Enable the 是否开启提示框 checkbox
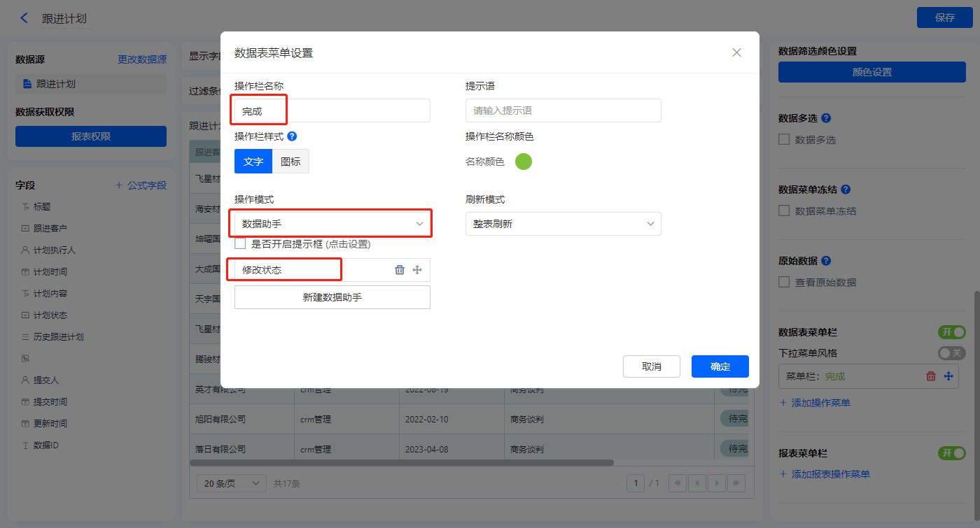The image size is (980, 528). [x=241, y=244]
